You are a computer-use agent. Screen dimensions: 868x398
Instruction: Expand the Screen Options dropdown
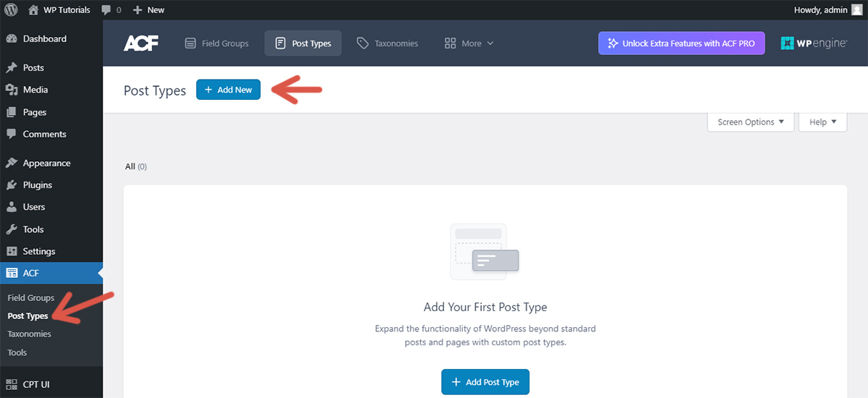pos(751,122)
